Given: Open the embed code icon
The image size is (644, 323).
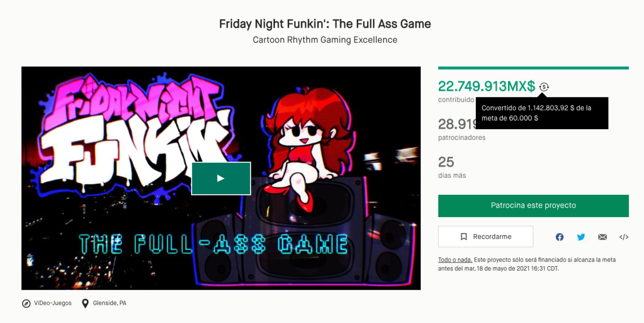Looking at the screenshot, I should coord(624,237).
